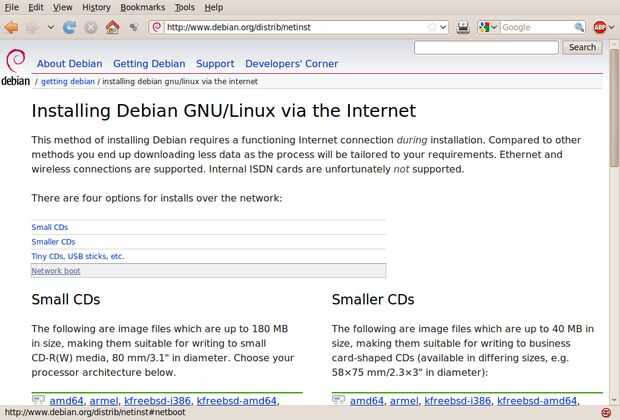Image resolution: width=620 pixels, height=420 pixels.
Task: Open the Google search engine selector
Action: tap(488, 27)
